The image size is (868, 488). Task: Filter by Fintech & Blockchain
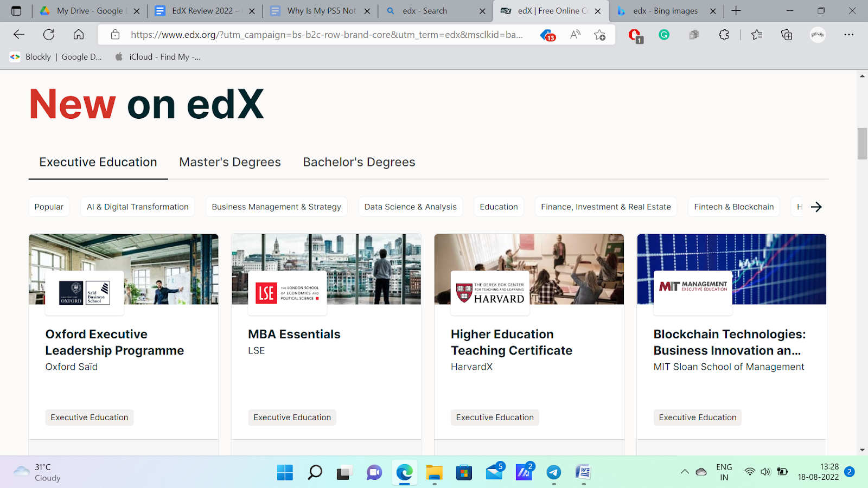734,207
